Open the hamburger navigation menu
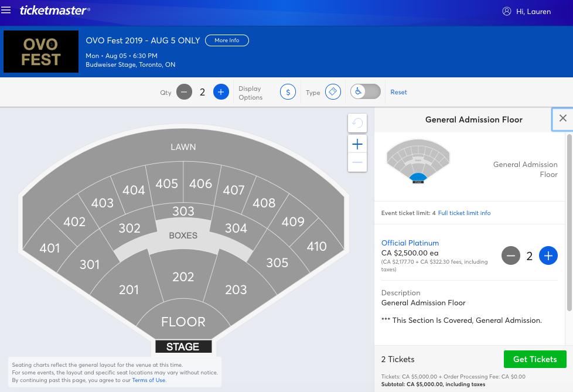573x392 pixels. (6, 10)
